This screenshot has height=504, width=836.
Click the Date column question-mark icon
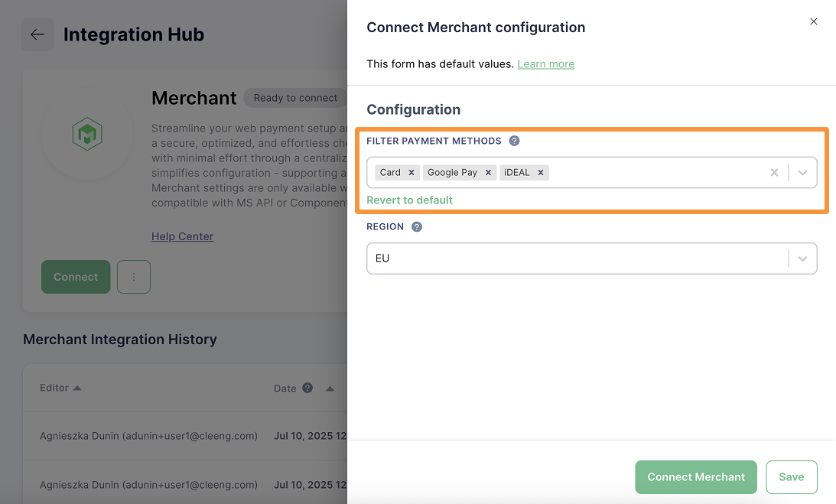tap(309, 388)
